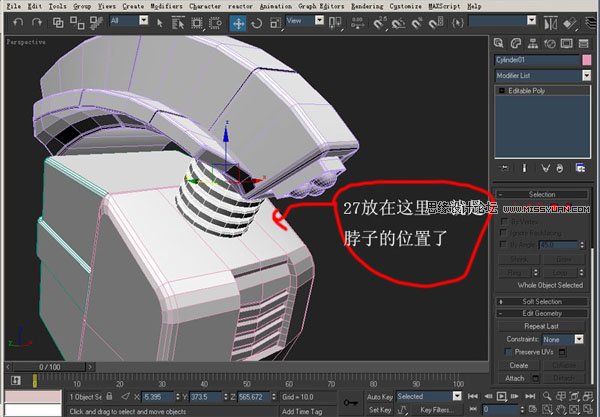600x417 pixels.
Task: Click the Unlink Selection tool icon
Action: [77, 23]
